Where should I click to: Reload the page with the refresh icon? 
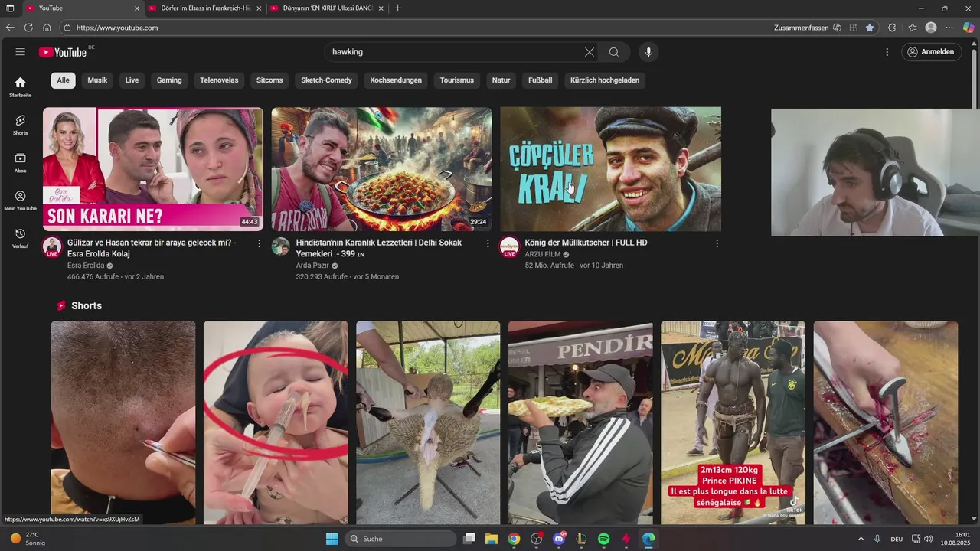[28, 28]
